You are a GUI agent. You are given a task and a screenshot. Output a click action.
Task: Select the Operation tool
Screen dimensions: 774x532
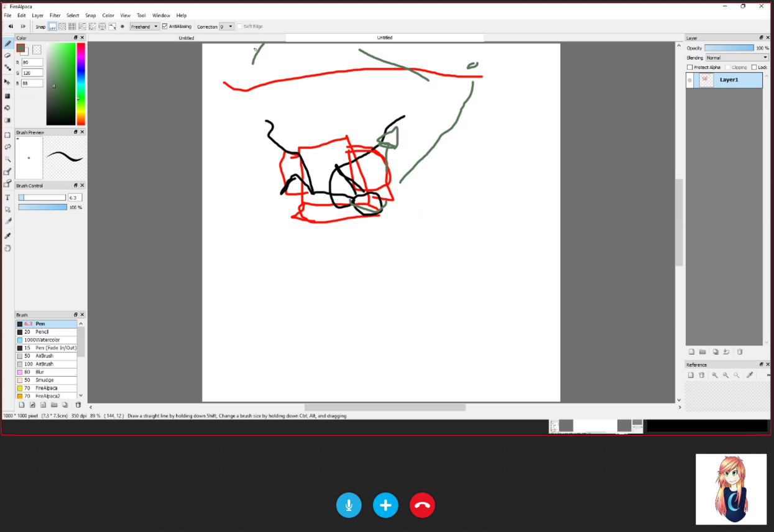pyautogui.click(x=7, y=209)
